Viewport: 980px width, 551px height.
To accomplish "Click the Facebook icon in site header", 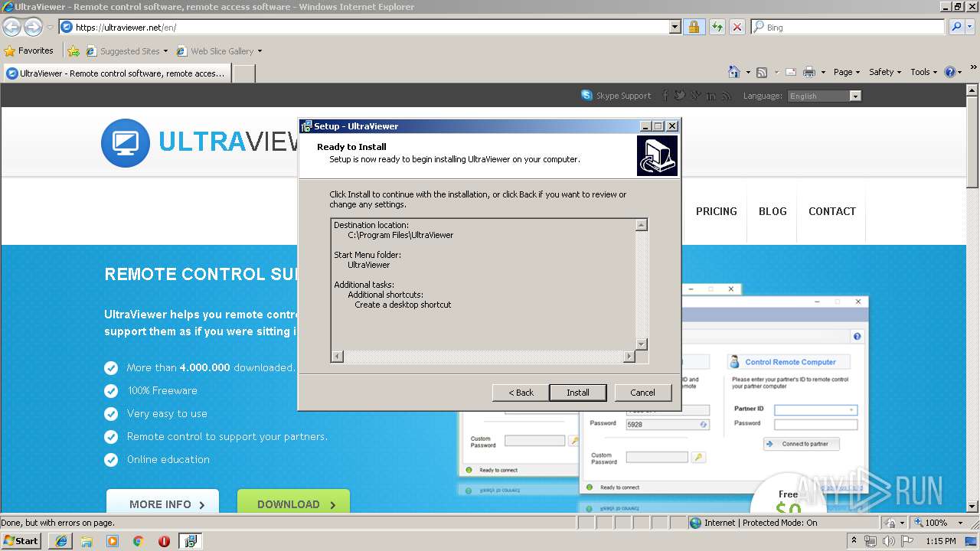I will [665, 96].
